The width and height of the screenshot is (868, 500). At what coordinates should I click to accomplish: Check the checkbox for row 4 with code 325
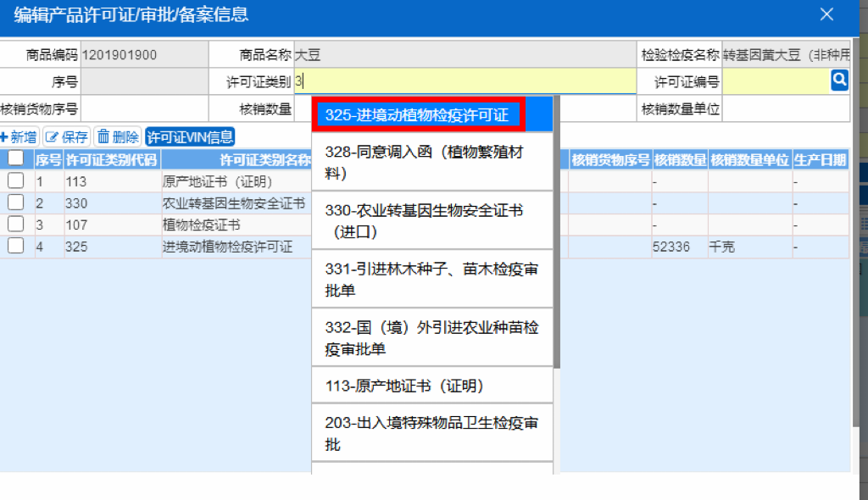coord(18,246)
